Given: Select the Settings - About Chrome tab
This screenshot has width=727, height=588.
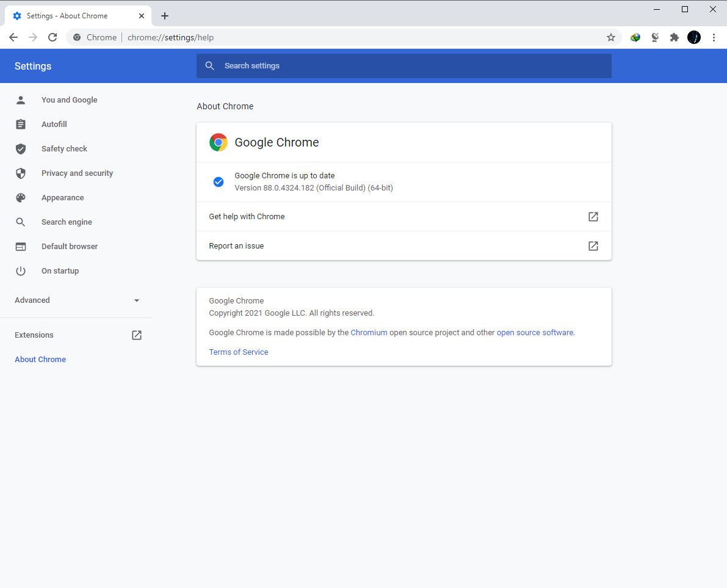Looking at the screenshot, I should click(78, 16).
